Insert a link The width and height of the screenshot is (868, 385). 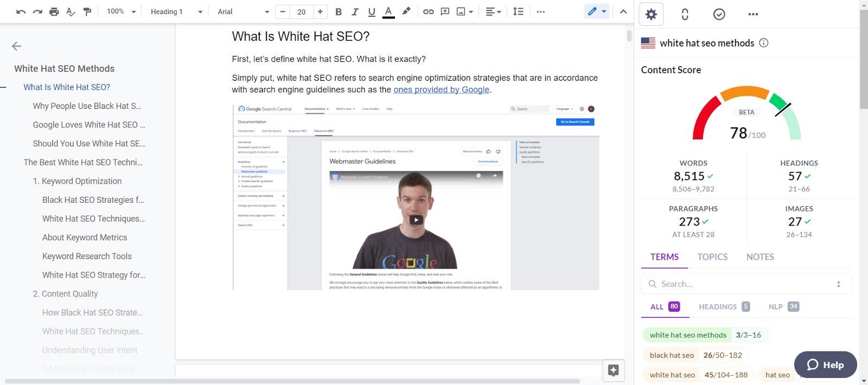(429, 11)
